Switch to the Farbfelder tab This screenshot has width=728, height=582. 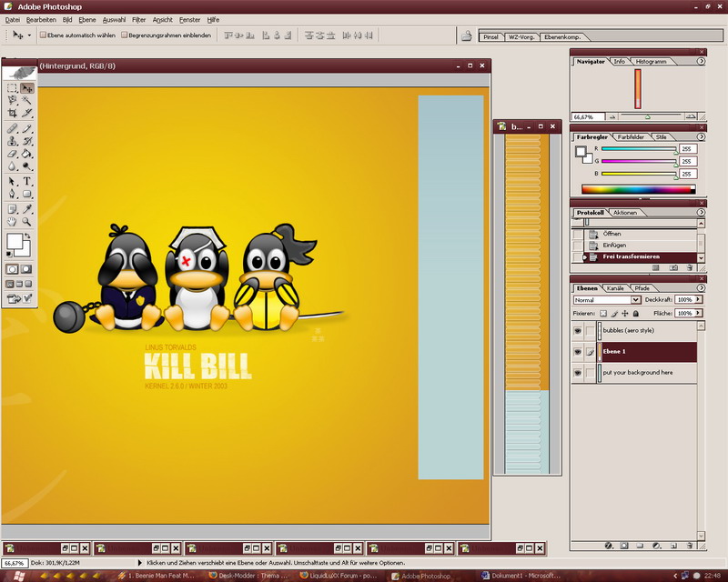coord(631,137)
